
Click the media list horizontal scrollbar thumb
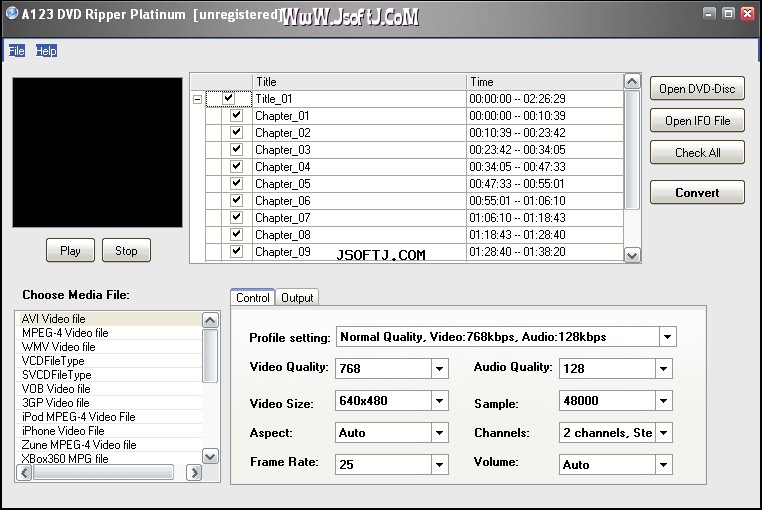[x=103, y=472]
